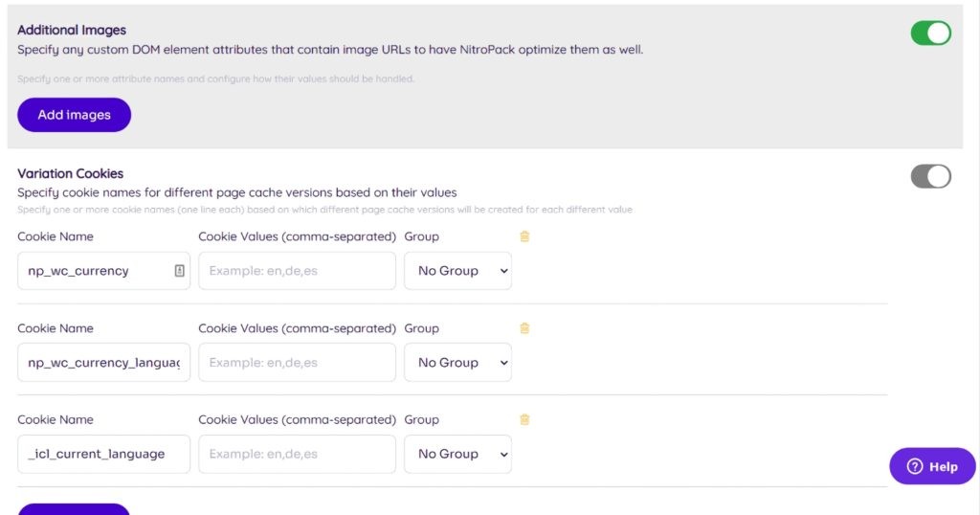The image size is (980, 515).
Task: Click the autofill icon inside np_wc_currency field
Action: click(179, 271)
